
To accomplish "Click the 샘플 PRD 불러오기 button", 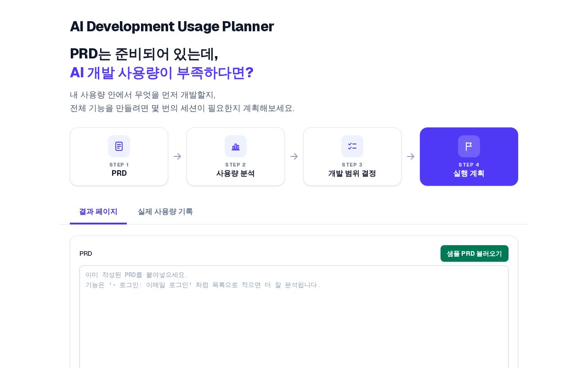I will click(475, 253).
